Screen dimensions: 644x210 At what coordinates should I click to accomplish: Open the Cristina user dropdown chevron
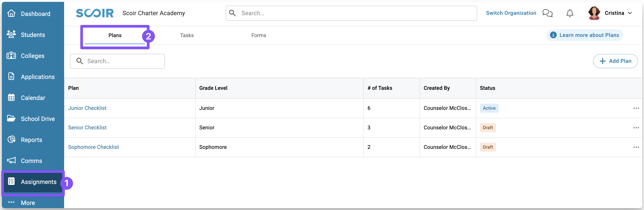[x=630, y=13]
